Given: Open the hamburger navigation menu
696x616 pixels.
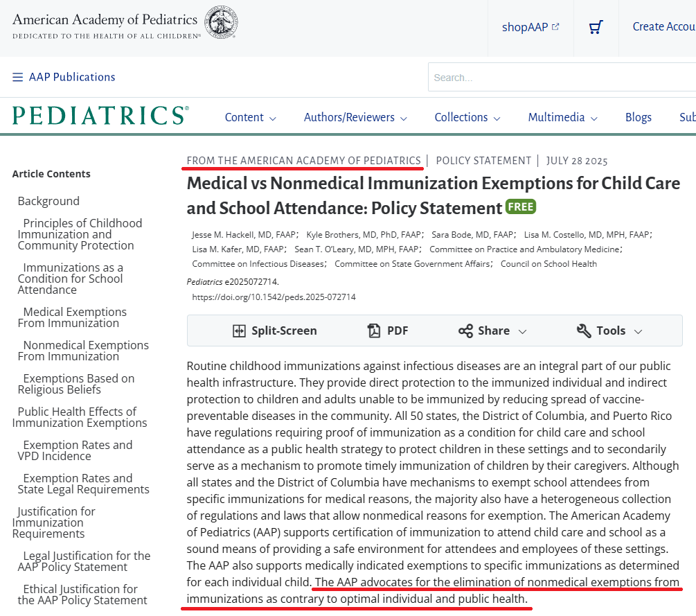Looking at the screenshot, I should pyautogui.click(x=17, y=77).
